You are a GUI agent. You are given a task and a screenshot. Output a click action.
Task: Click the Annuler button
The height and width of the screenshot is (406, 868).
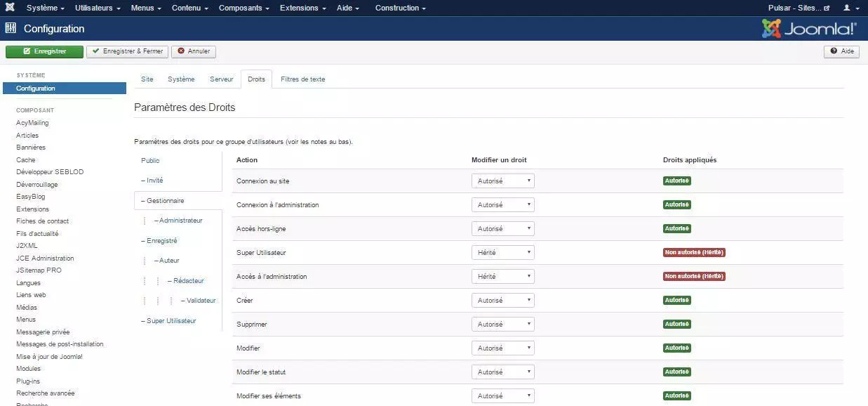pos(194,51)
